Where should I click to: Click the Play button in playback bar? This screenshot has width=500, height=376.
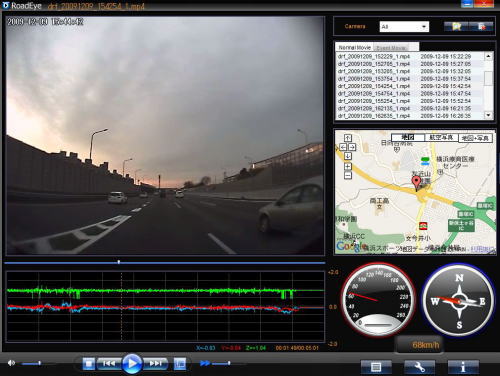click(132, 363)
